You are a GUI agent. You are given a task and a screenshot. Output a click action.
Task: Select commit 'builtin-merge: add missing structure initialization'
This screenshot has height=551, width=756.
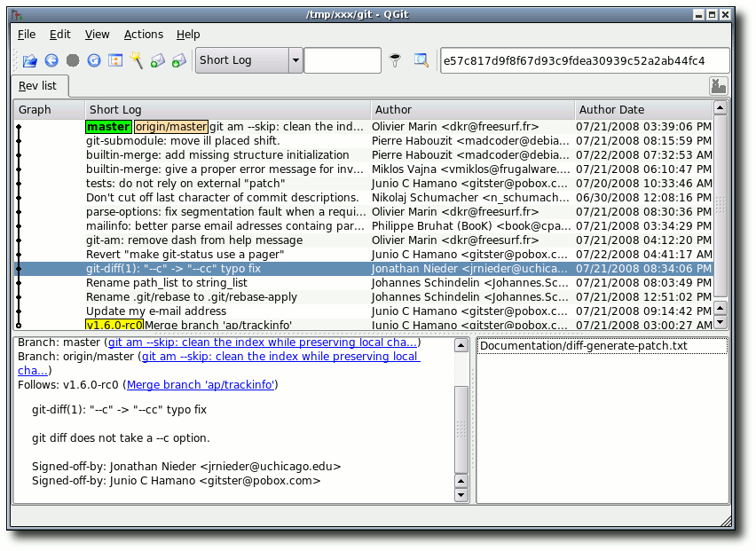364,155
